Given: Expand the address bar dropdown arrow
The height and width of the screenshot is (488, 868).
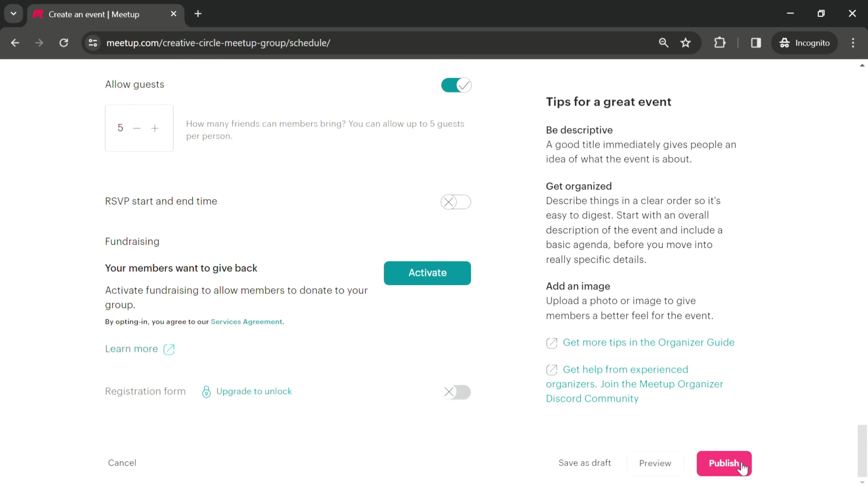Looking at the screenshot, I should (x=13, y=13).
